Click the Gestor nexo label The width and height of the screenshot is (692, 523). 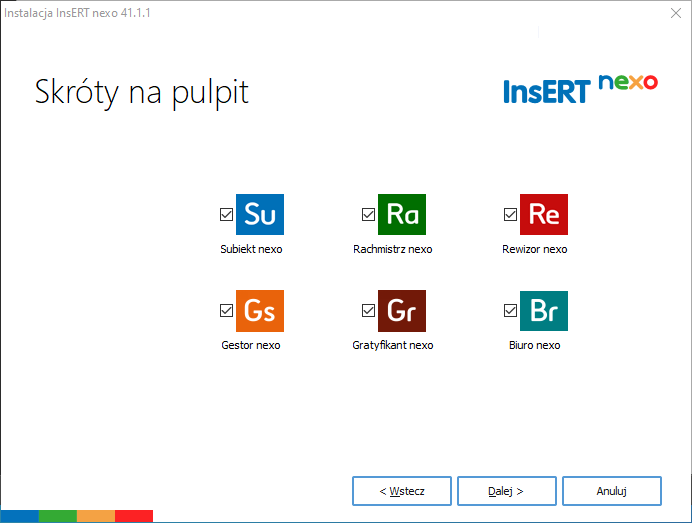coord(251,345)
